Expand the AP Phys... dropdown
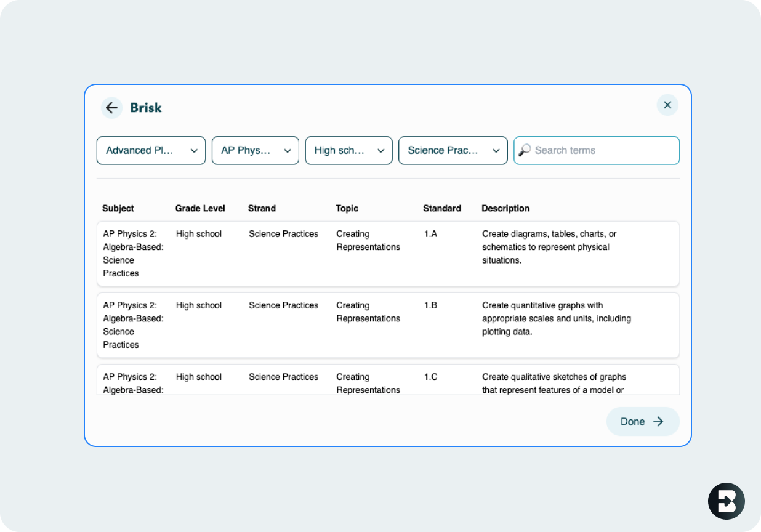761x532 pixels. coord(256,150)
